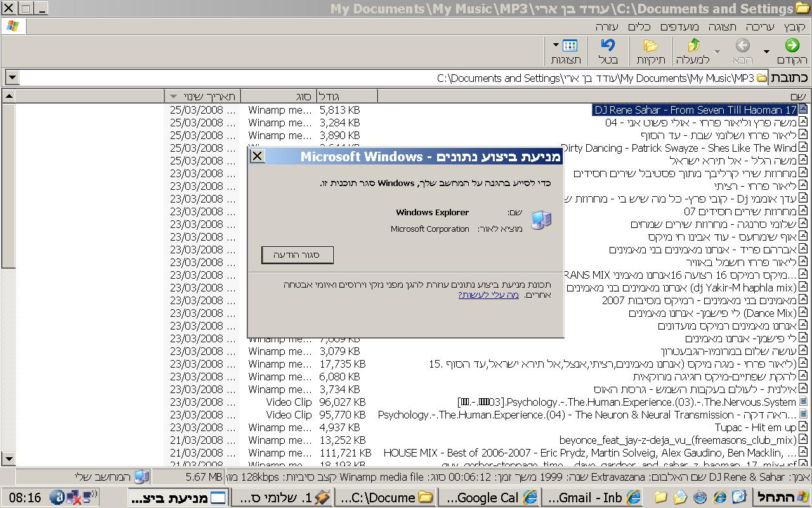Viewport: 812px width, 508px height.
Task: Open the Edit (עריכה) menu
Action: (x=760, y=27)
